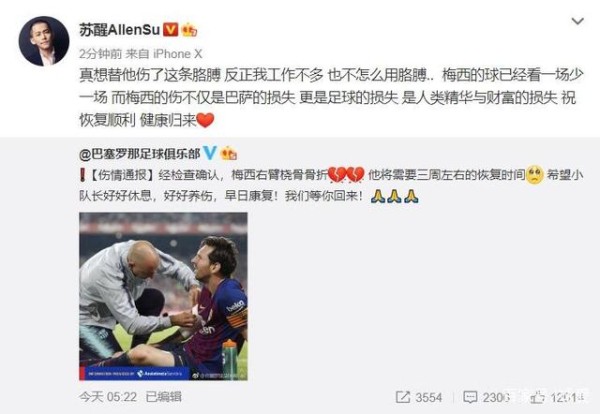Click the membership crown icon beside 苏醒AllenSu

(189, 30)
